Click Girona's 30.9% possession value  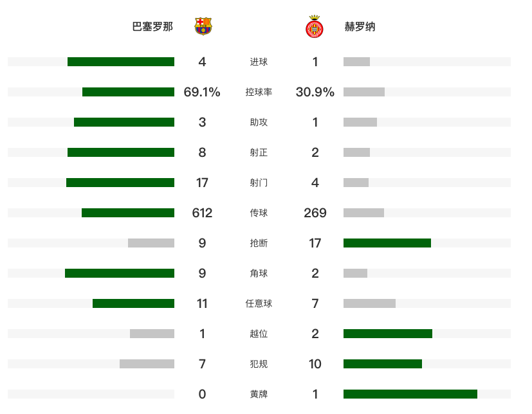click(x=315, y=92)
